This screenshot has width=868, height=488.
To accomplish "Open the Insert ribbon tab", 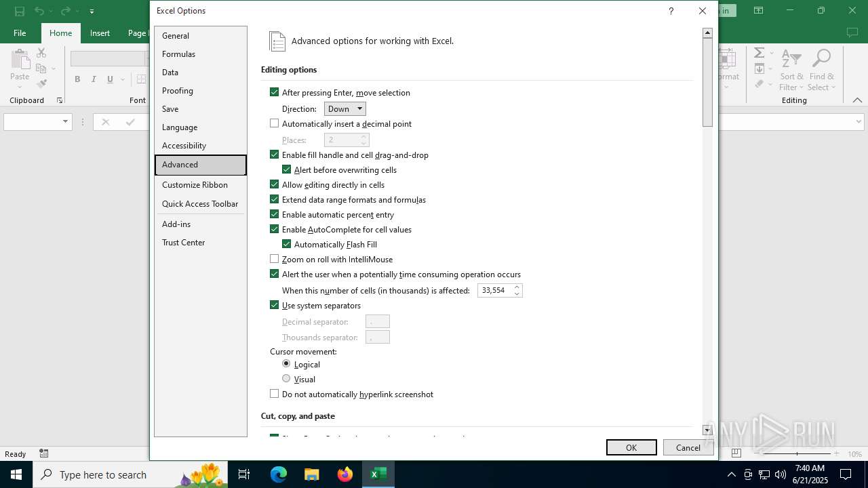I will click(x=100, y=33).
